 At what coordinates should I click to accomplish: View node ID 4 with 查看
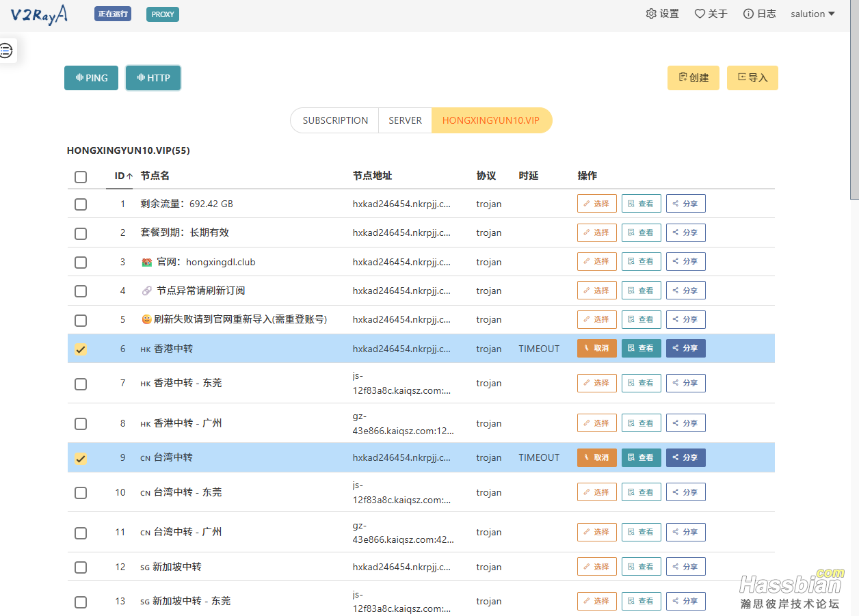click(642, 291)
